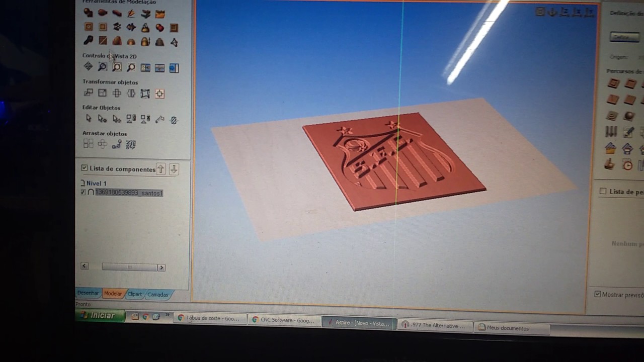Toggle the Mostrar previsõ... checkbox

(597, 294)
